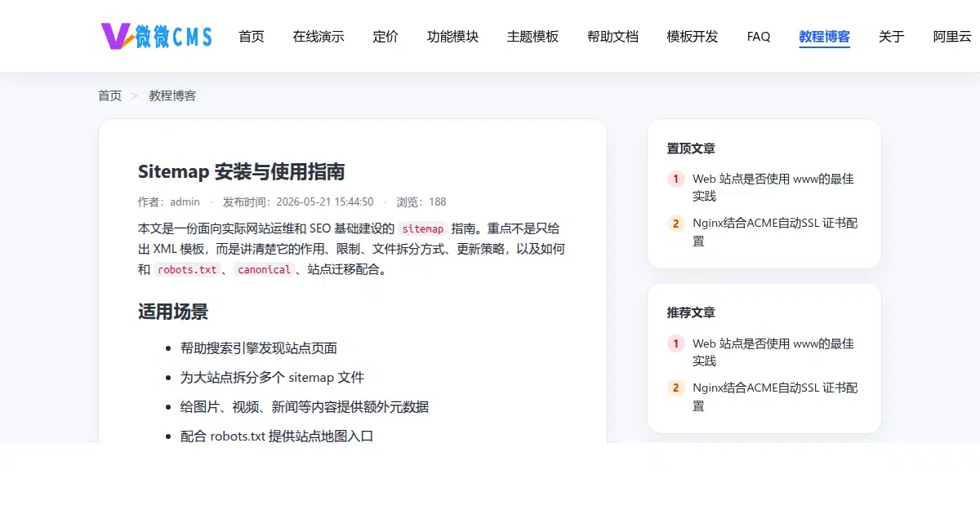The width and height of the screenshot is (980, 514).
Task: Open the 关于 navigation link
Action: point(892,36)
